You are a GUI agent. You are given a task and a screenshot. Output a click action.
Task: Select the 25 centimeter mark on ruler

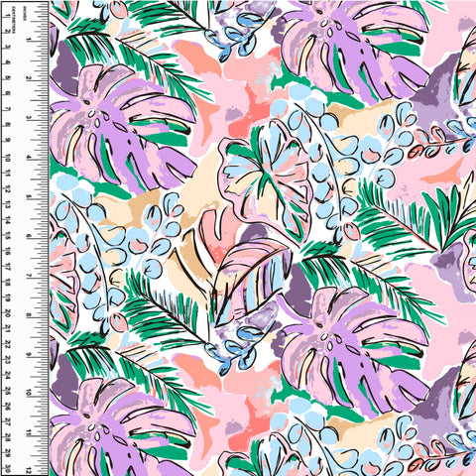click(7, 390)
